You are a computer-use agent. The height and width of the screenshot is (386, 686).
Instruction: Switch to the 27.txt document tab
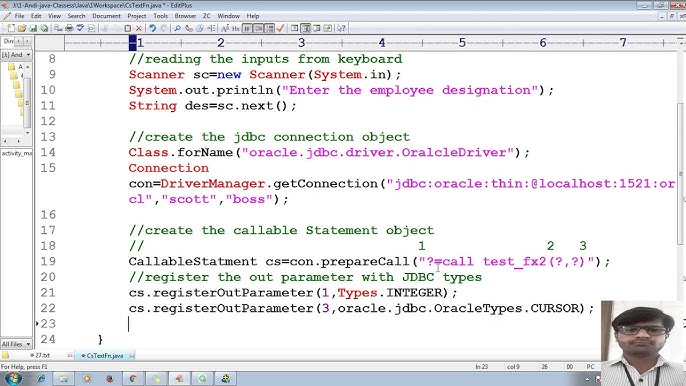click(42, 355)
